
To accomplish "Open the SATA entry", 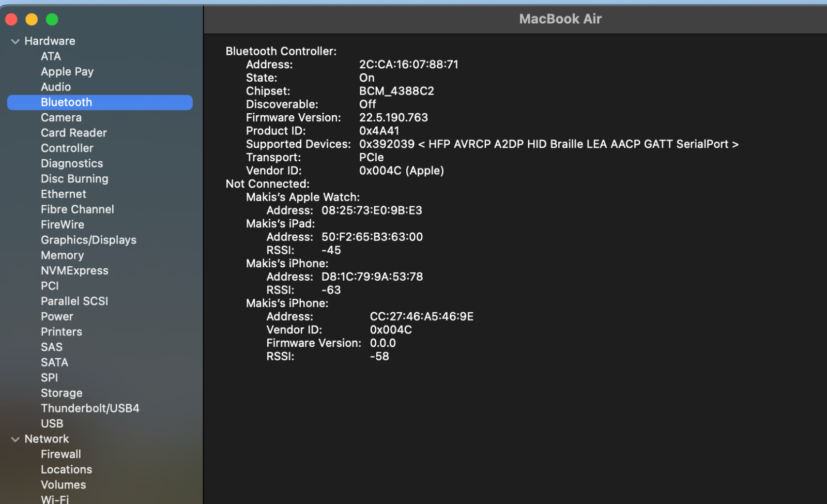I will point(54,362).
